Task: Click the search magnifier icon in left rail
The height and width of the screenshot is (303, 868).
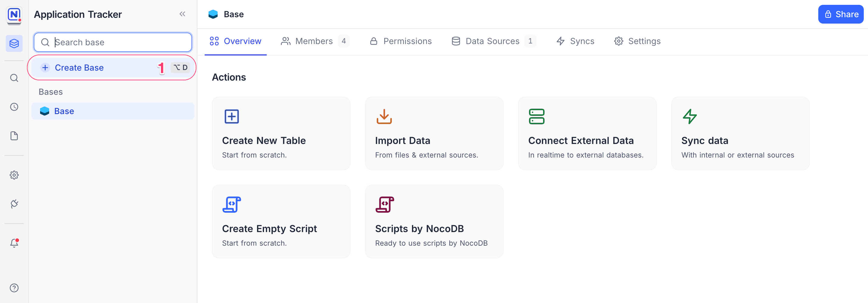Action: coord(14,78)
